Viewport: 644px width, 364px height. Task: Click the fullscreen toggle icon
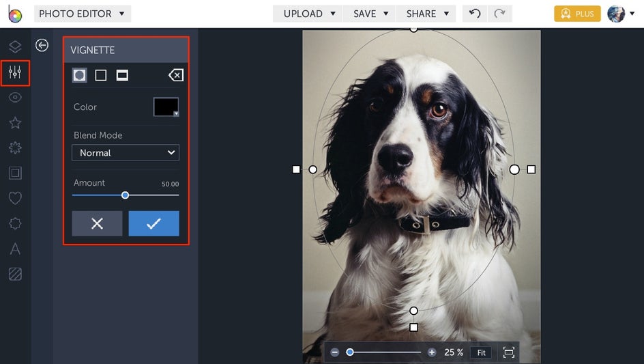(x=508, y=352)
